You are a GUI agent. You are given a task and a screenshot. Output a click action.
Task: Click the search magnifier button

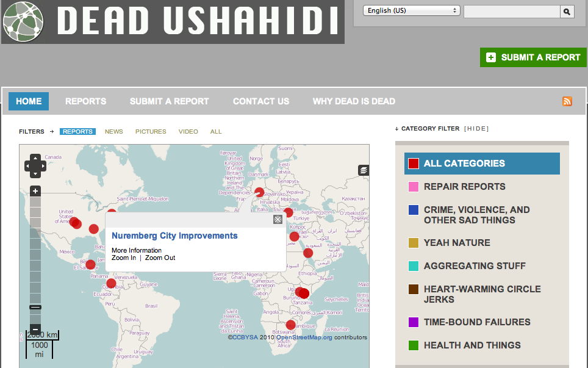point(567,12)
